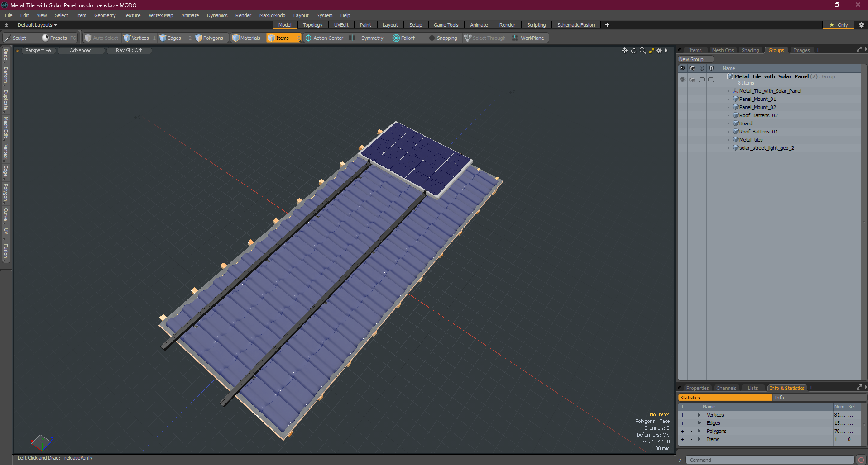The width and height of the screenshot is (868, 465).
Task: Toggle Symmetry on
Action: [367, 38]
